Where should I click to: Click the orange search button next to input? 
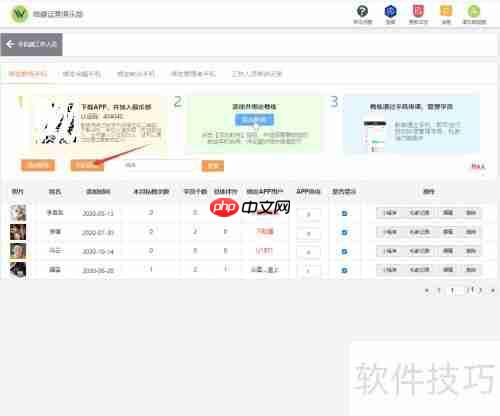click(x=213, y=166)
